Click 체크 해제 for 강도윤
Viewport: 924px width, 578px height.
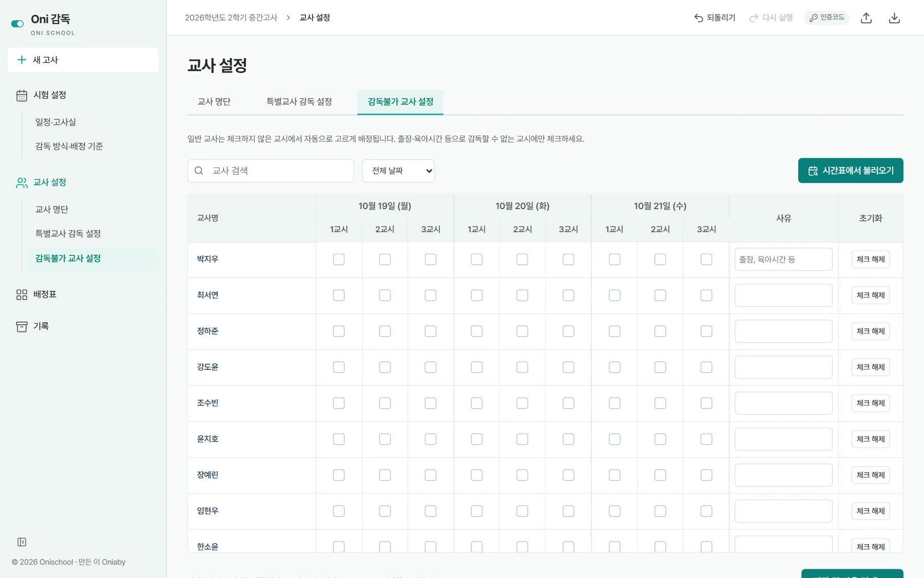pos(871,367)
